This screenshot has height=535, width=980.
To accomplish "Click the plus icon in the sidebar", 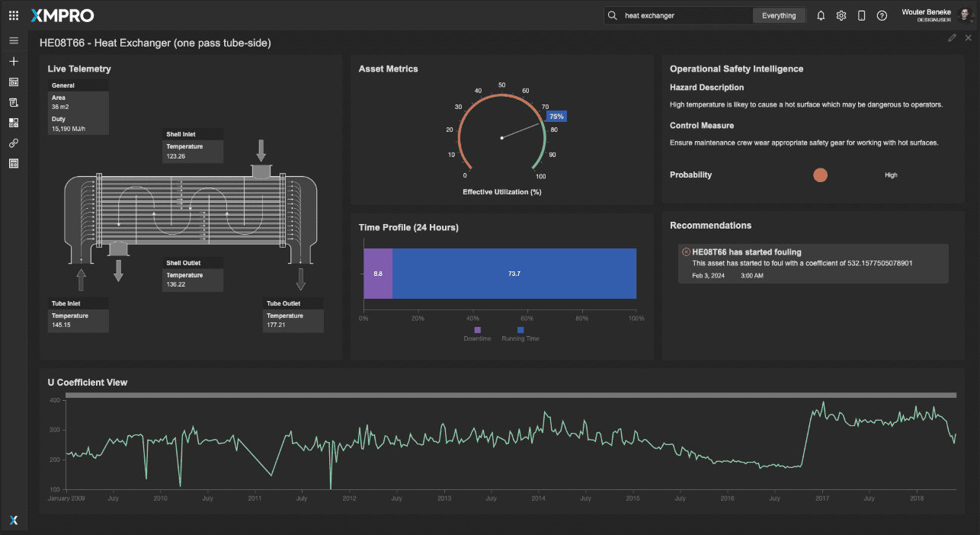I will 14,61.
